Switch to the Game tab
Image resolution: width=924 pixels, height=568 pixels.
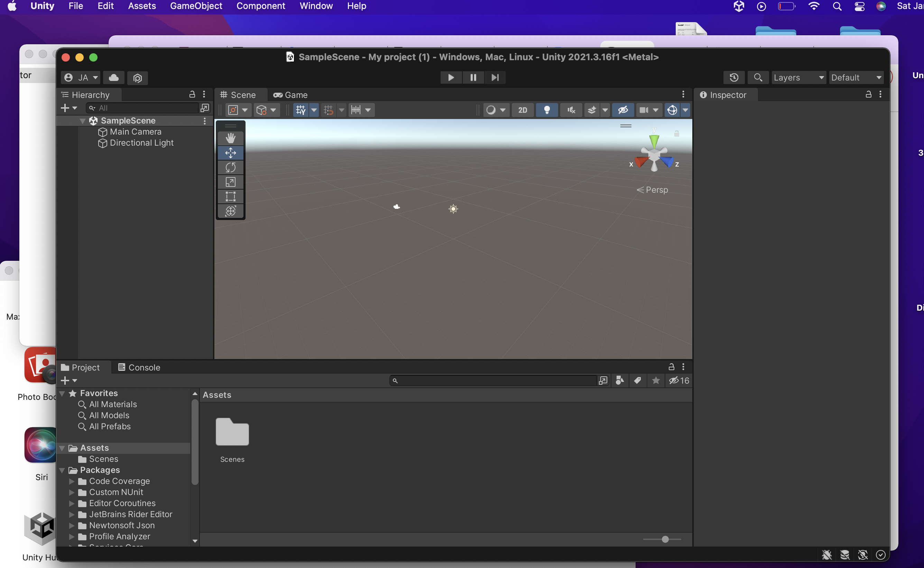pyautogui.click(x=290, y=95)
